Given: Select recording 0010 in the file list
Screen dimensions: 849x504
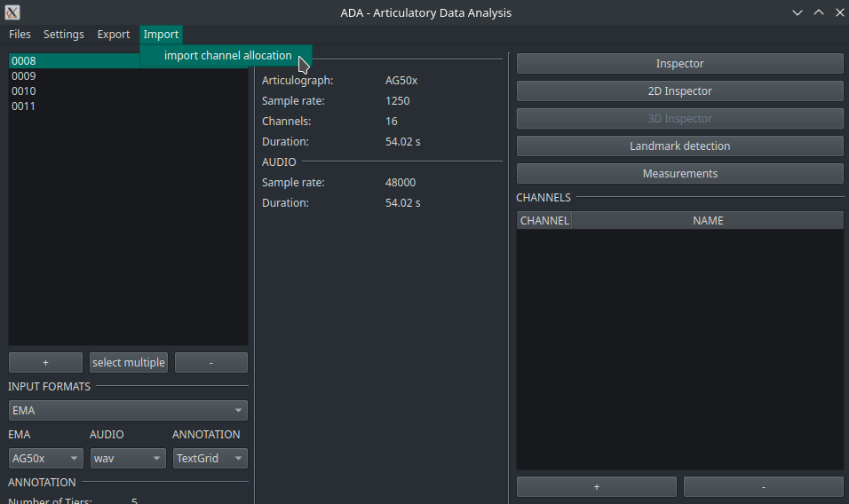Looking at the screenshot, I should 24,91.
